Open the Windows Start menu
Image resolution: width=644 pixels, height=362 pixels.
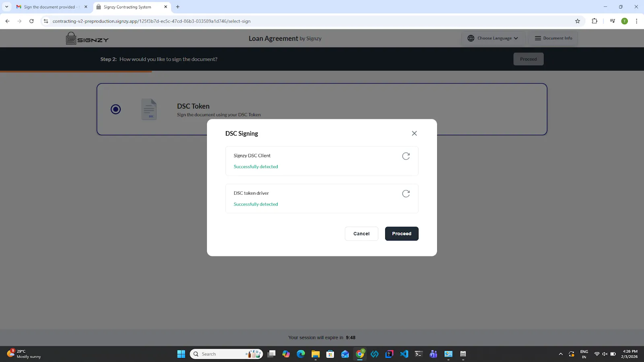(181, 354)
